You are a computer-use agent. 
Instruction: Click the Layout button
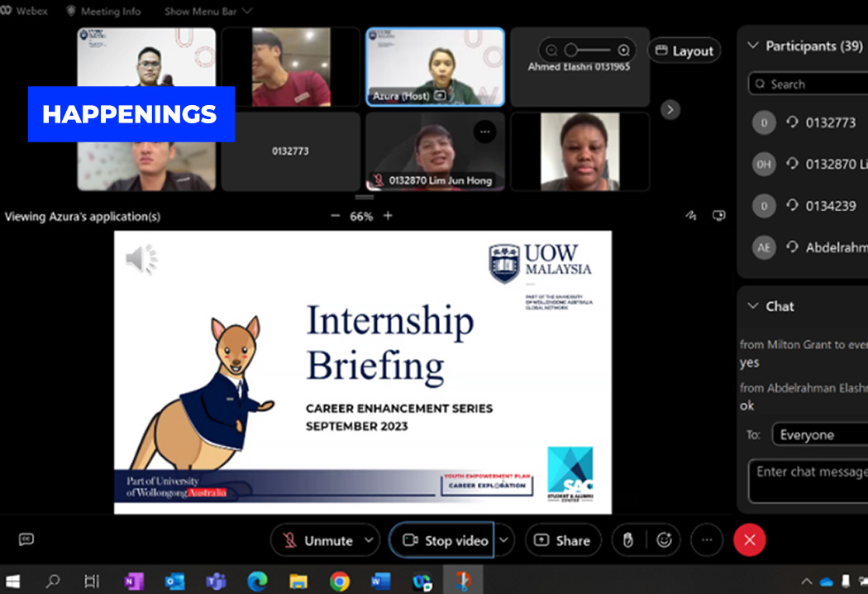[x=684, y=50]
